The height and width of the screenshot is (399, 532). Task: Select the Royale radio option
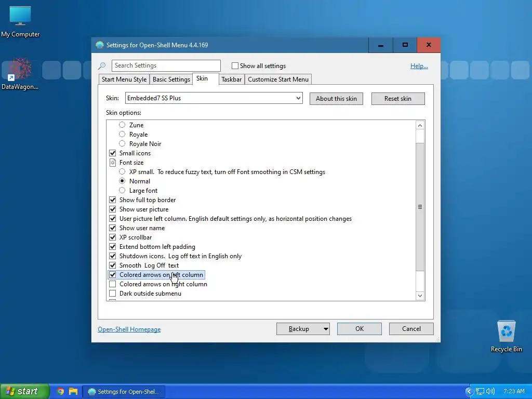(122, 135)
